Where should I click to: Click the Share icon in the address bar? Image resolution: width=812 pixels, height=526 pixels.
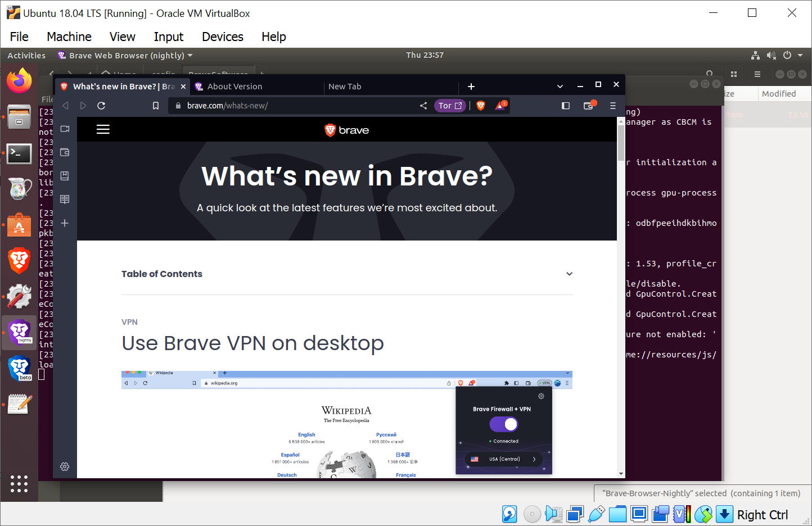click(x=423, y=105)
